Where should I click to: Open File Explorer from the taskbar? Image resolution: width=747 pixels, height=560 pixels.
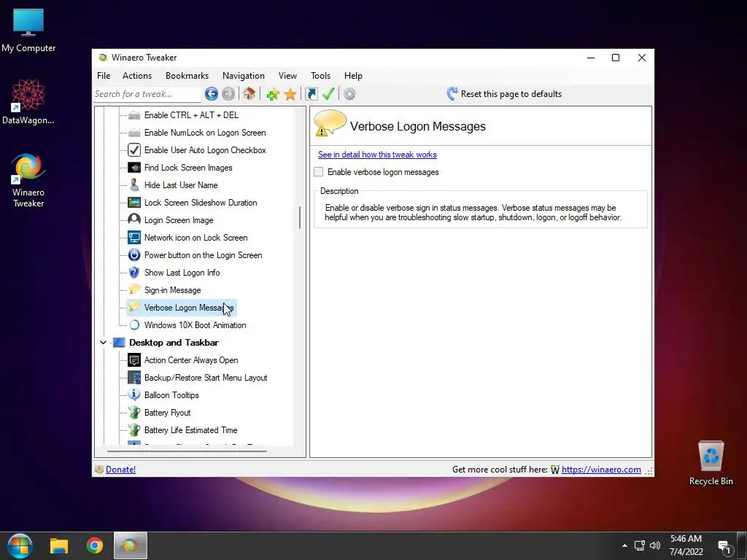(59, 545)
